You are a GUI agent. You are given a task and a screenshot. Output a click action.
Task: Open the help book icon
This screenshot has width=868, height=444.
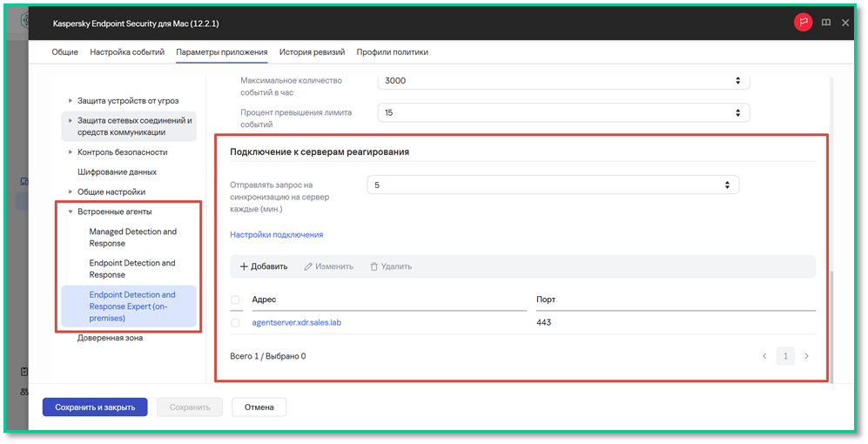[826, 23]
